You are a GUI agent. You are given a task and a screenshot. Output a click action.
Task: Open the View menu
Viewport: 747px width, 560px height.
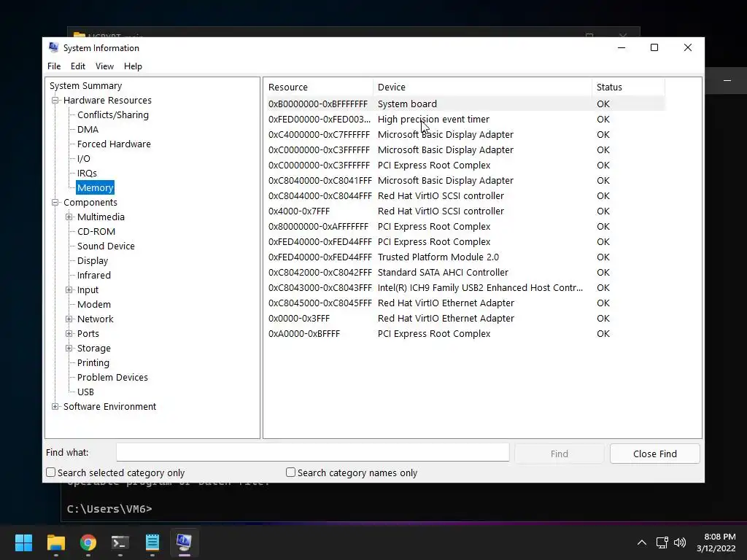point(104,66)
